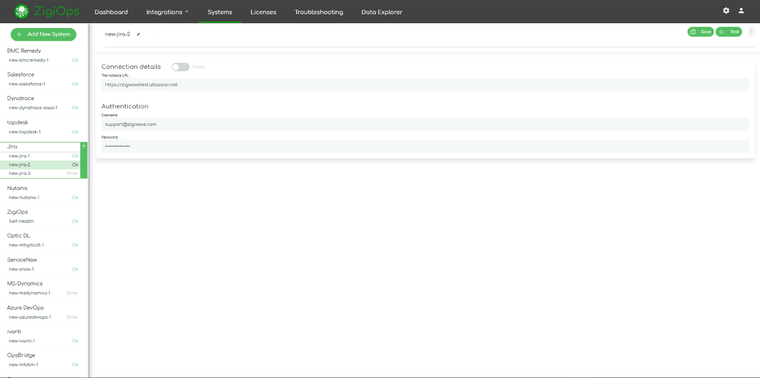Image resolution: width=760 pixels, height=378 pixels.
Task: Click the Authentication heading
Action: (x=125, y=106)
